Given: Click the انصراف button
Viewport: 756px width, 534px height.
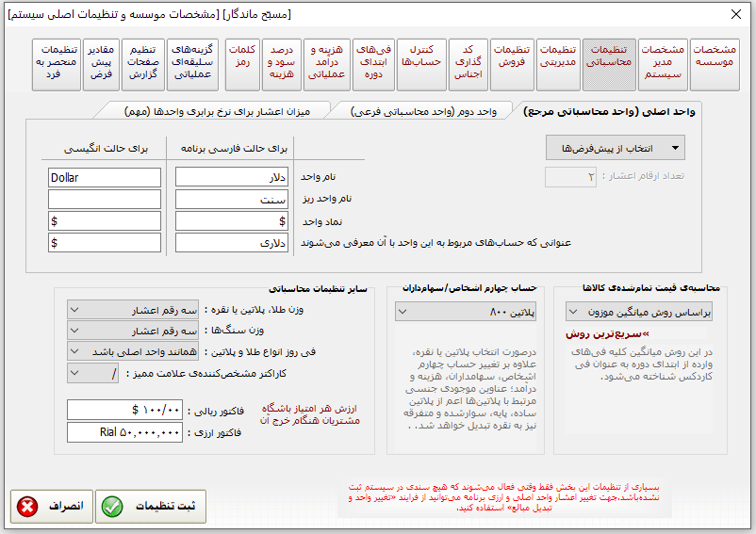Looking at the screenshot, I should click(x=52, y=507).
